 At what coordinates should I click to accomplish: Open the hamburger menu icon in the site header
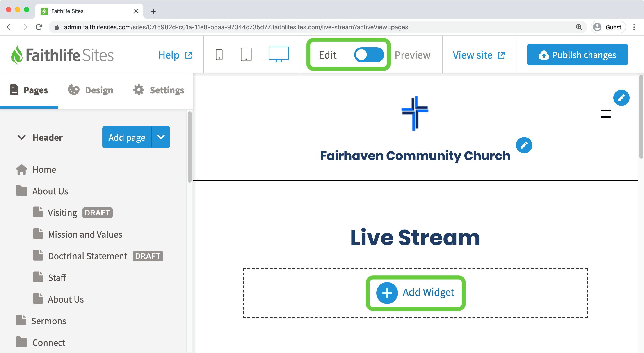coord(606,114)
